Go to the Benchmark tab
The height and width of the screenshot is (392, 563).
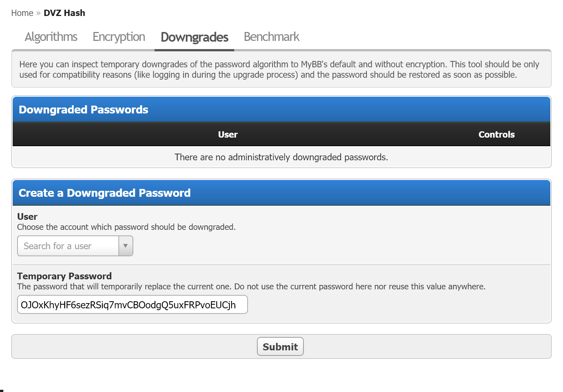[271, 37]
